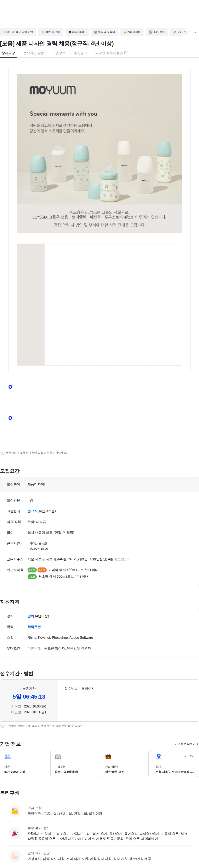Click the 주차 지원 benefit tag
Screen dimensions: 199x868
coord(157,32)
